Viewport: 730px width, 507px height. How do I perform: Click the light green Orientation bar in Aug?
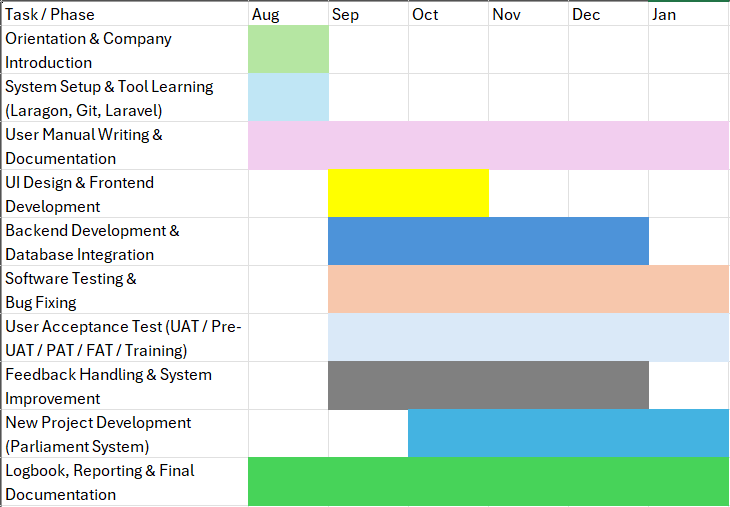(288, 50)
